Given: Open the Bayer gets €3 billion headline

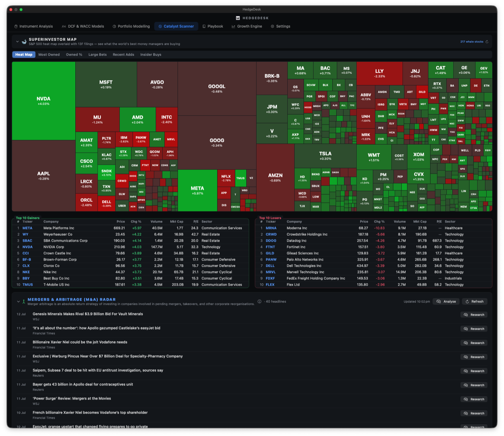Looking at the screenshot, I should pos(83,384).
